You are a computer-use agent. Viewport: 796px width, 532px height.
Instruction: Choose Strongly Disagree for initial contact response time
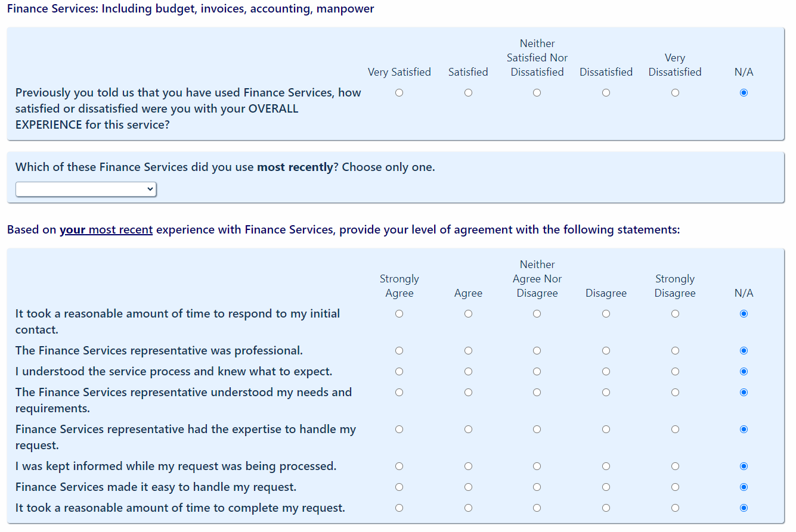point(675,314)
